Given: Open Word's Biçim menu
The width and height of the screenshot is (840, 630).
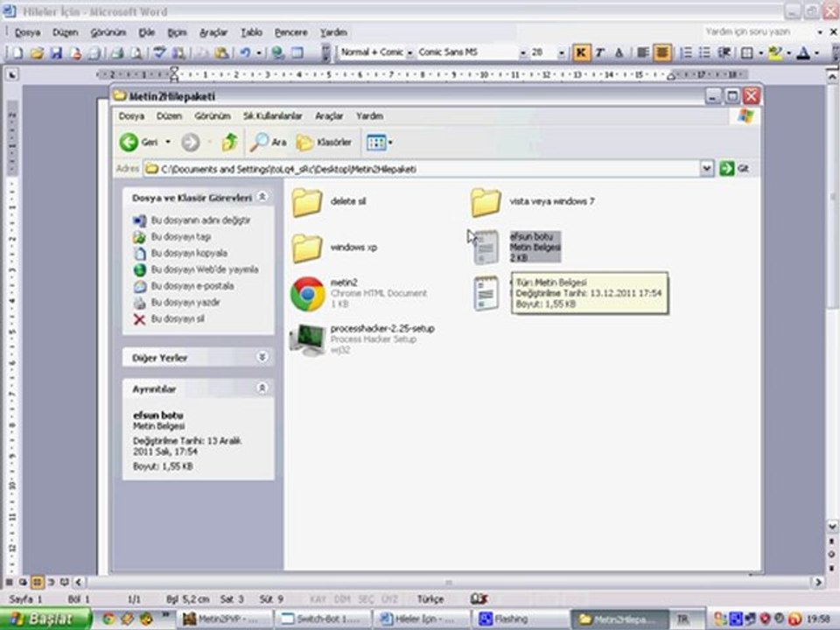Looking at the screenshot, I should pos(177,32).
